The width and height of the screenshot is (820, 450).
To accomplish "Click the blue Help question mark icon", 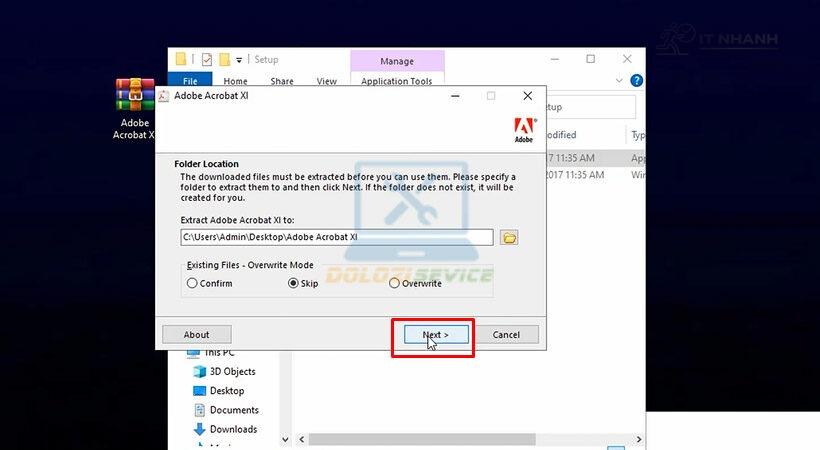I will click(636, 81).
